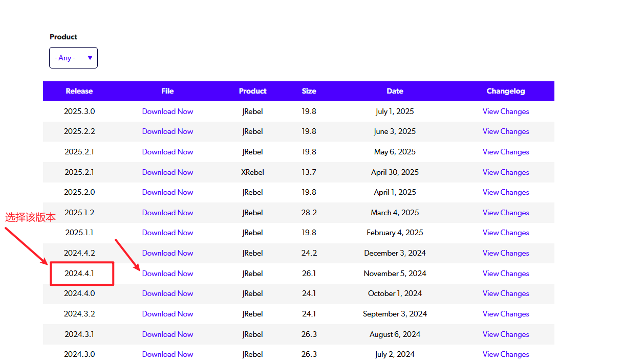Select the 2024.4.0 release cell

79,293
